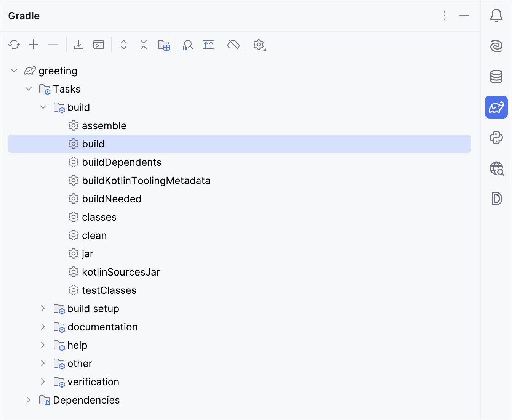Click the Sync All Gradle Projects icon
The width and height of the screenshot is (512, 420).
(x=14, y=45)
